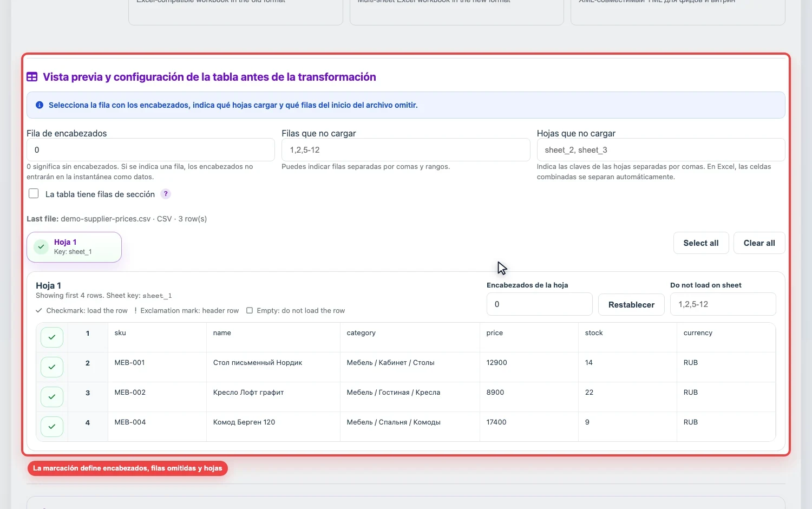Viewport: 812px width, 509px height.
Task: Toggle load checkmark for row 1 sku
Action: pyautogui.click(x=52, y=337)
